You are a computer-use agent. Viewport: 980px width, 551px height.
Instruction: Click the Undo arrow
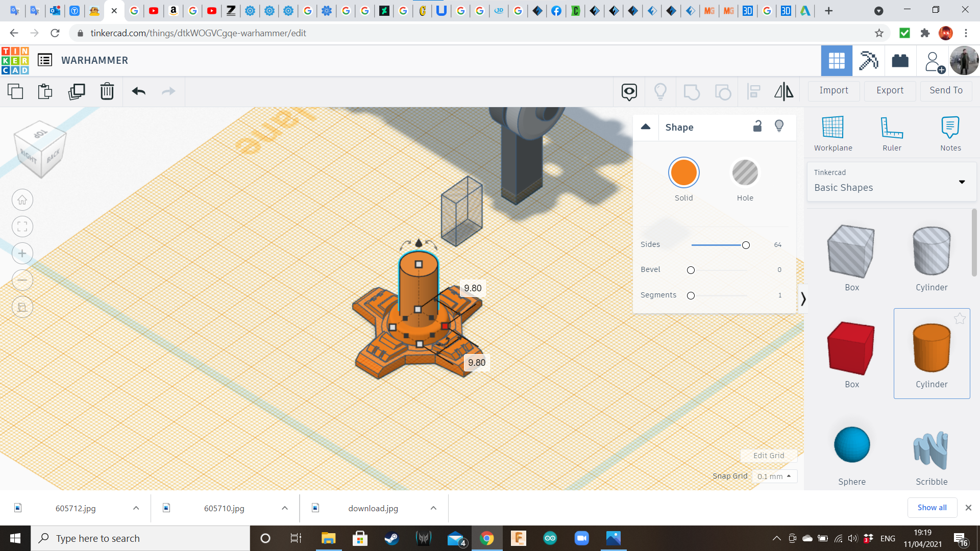tap(138, 92)
